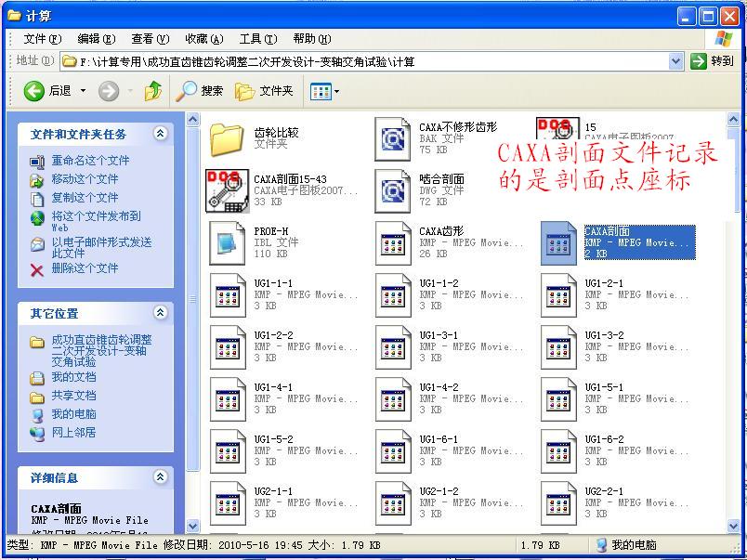The height and width of the screenshot is (560, 747).
Task: Click task pane scrollbar down arrow
Action: [193, 527]
